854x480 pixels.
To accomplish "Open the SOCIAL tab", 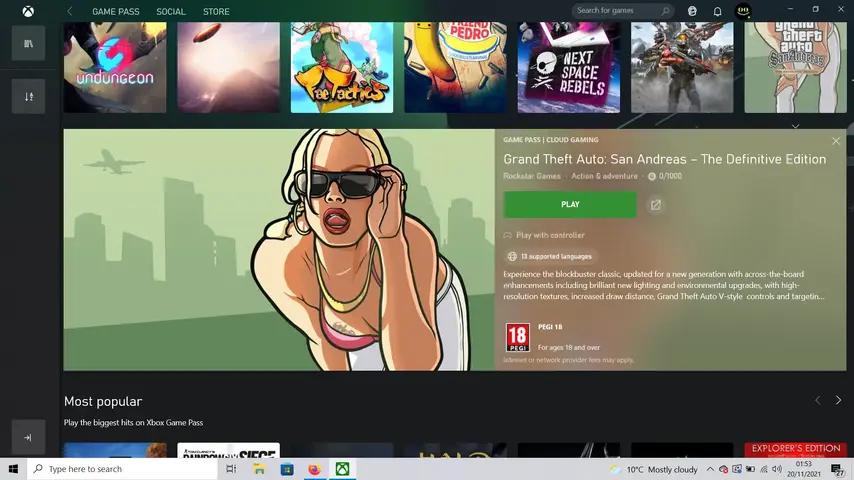I will click(171, 11).
